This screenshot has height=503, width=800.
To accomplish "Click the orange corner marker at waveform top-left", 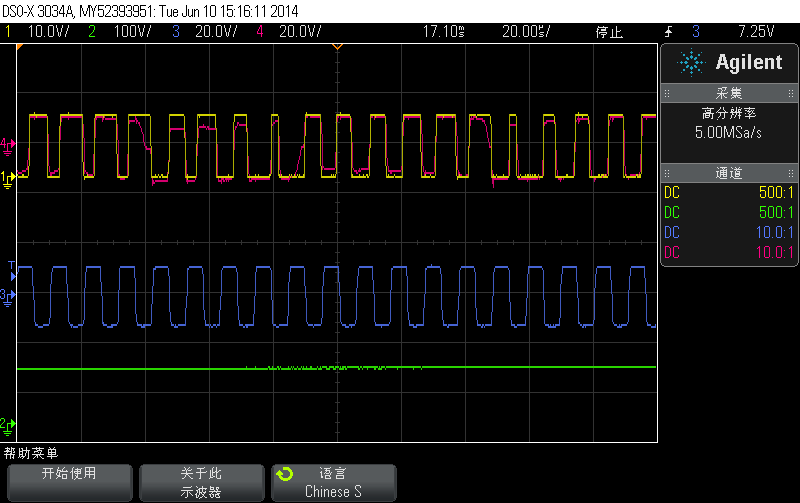I will pos(19,47).
